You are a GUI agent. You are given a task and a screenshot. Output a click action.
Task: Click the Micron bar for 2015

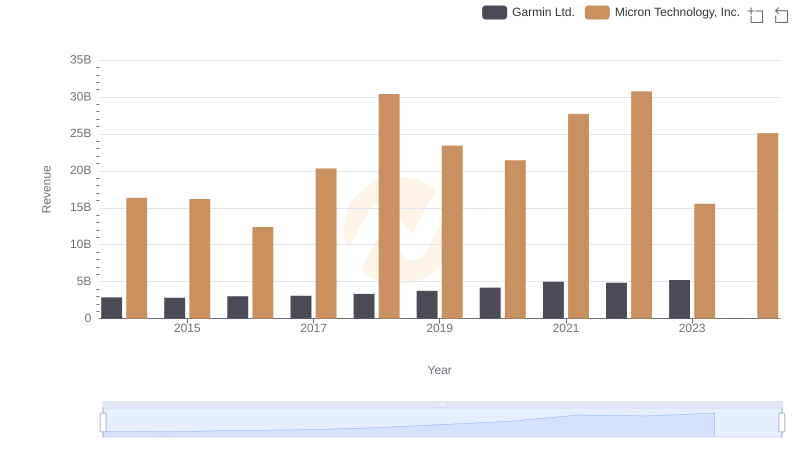click(x=199, y=259)
